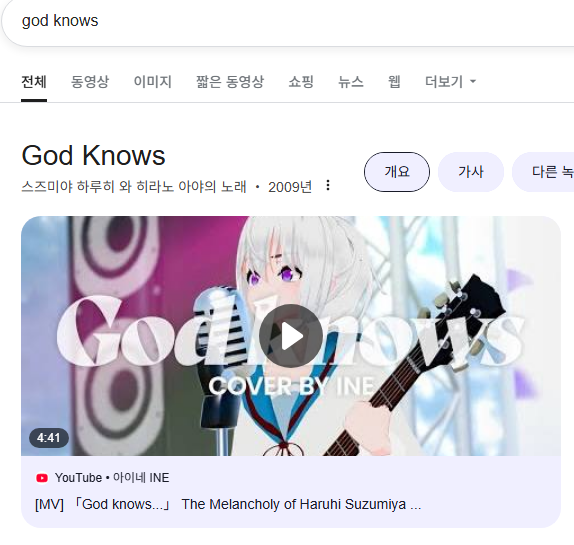Select the 전체 tab
Image resolution: width=574 pixels, height=545 pixels.
(34, 81)
